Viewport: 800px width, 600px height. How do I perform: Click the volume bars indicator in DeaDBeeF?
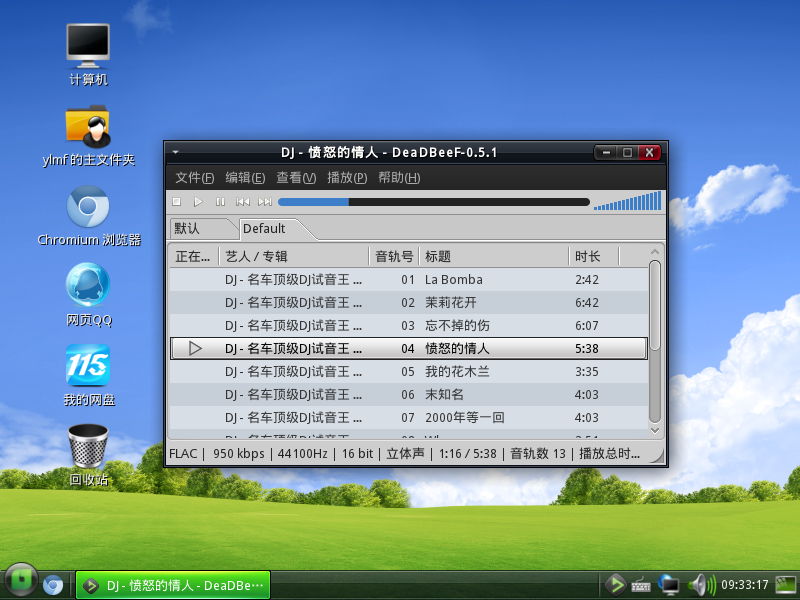[x=630, y=201]
